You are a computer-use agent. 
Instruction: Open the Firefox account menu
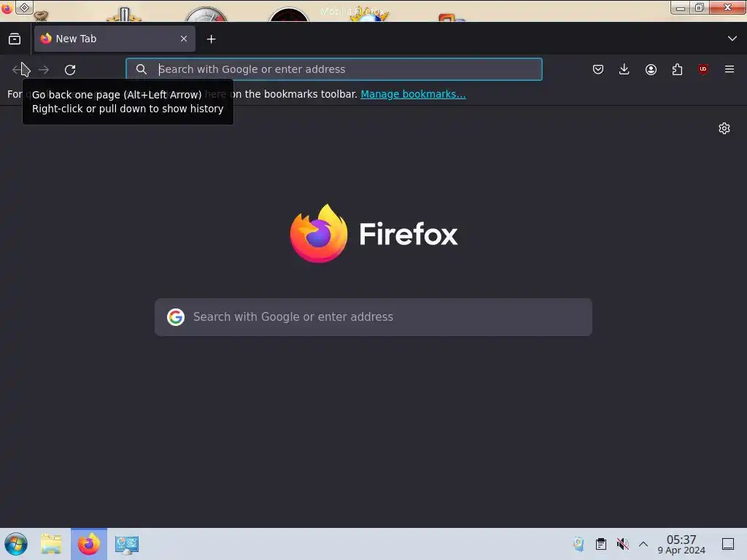651,69
